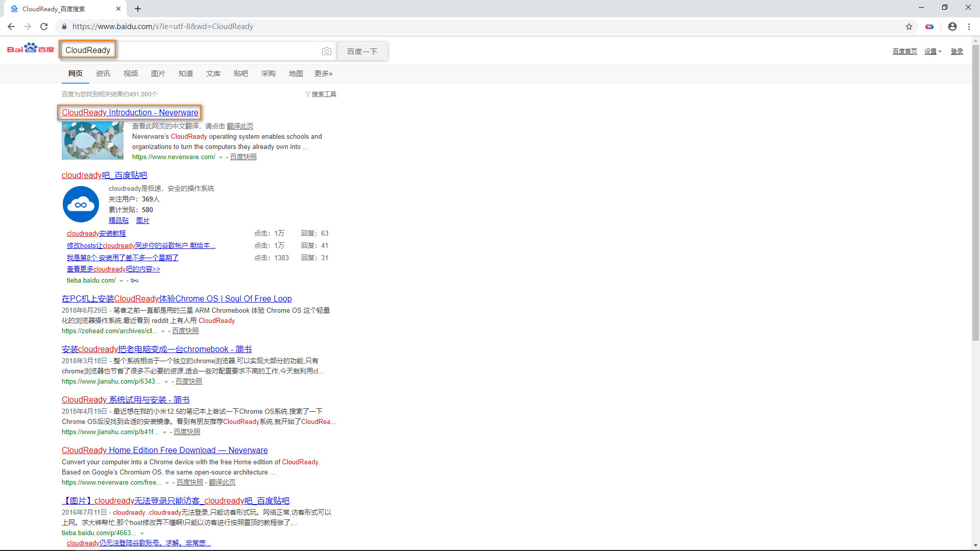The image size is (980, 551).
Task: Bookmark this page using the star icon
Action: point(910,26)
